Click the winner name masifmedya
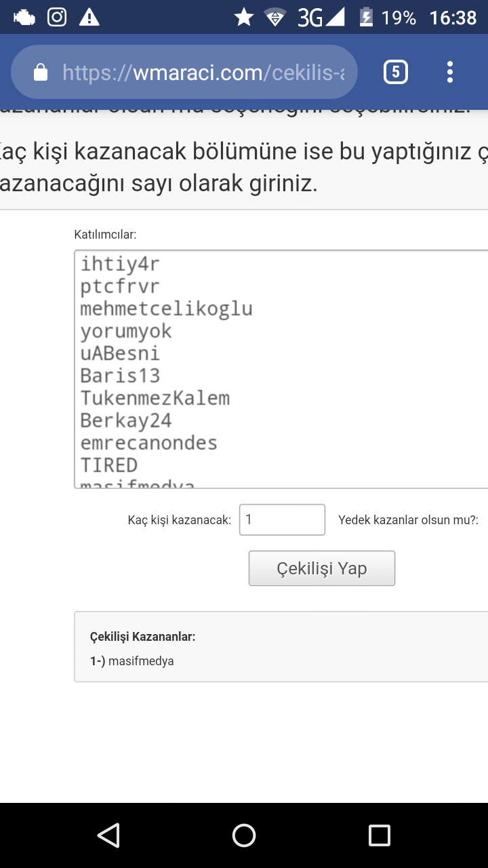Screen dimensions: 488x868 click(x=141, y=661)
